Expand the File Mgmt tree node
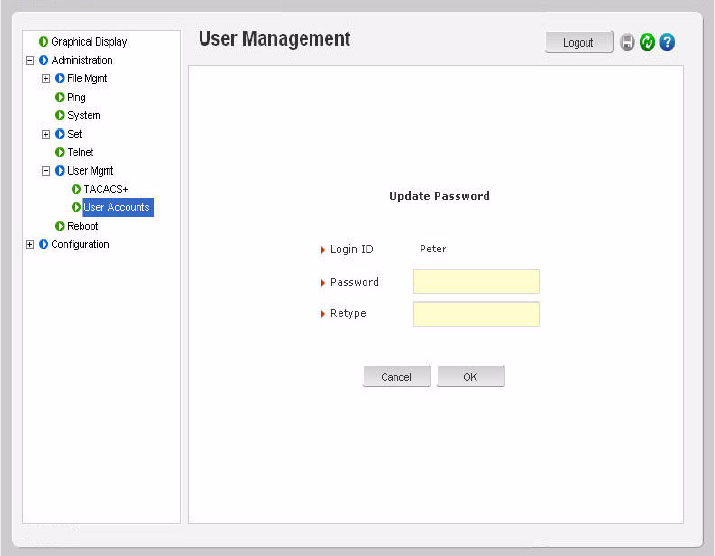 [x=46, y=78]
